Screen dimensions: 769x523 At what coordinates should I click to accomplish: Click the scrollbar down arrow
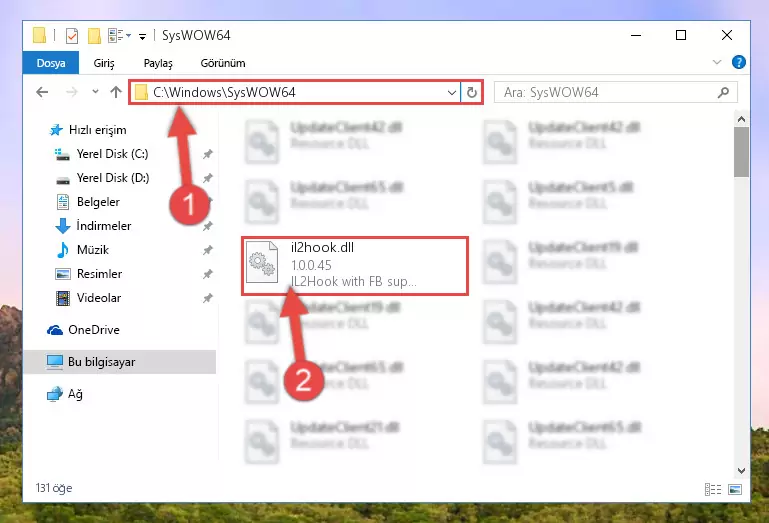741,471
